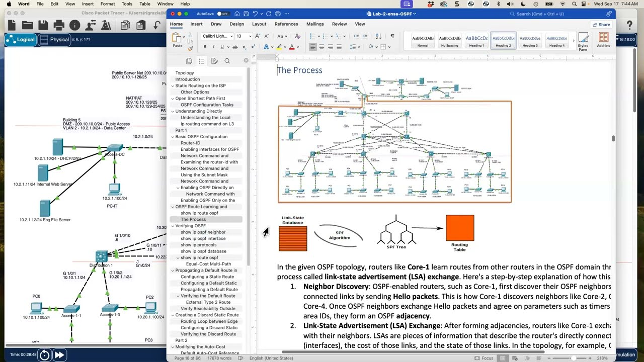Apply Italic formatting

[x=213, y=47]
